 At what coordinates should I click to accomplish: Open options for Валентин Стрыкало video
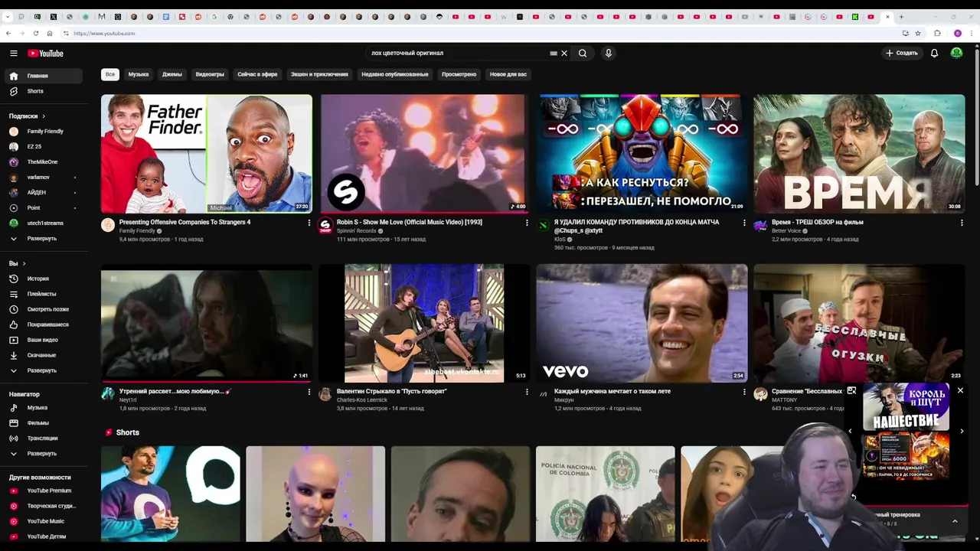pos(527,392)
